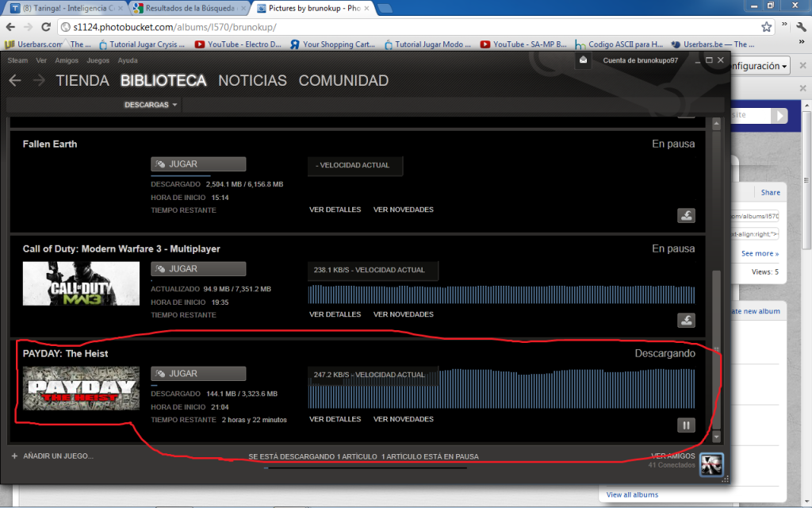Open the Userbars.be bookmark

coord(713,44)
